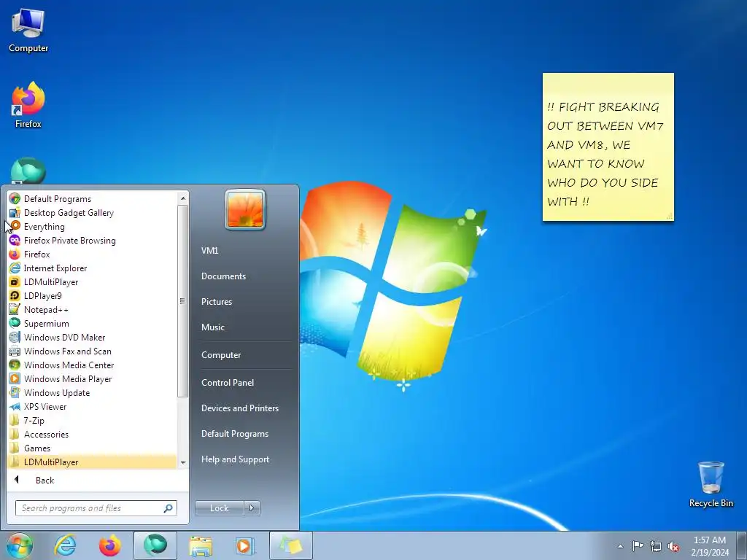Click the clock showing 1:57 AM

[x=709, y=545]
